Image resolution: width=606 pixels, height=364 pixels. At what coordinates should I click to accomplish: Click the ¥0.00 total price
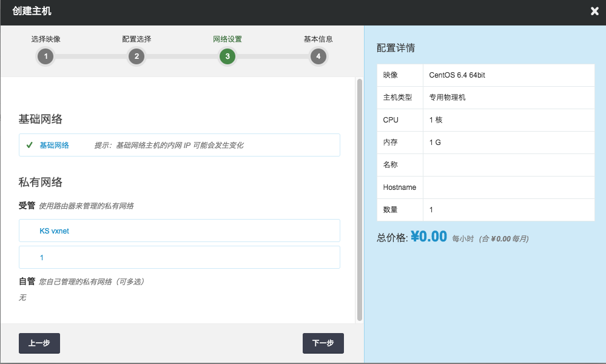click(x=429, y=237)
